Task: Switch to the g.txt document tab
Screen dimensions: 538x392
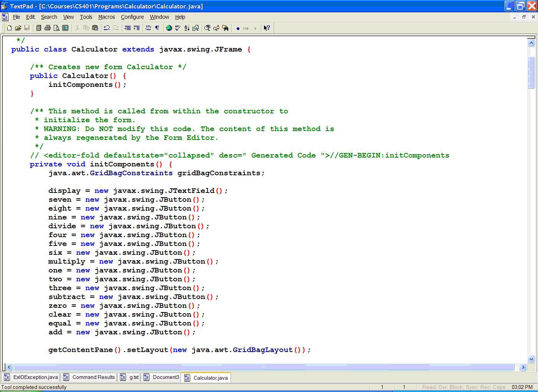Action: [x=130, y=377]
